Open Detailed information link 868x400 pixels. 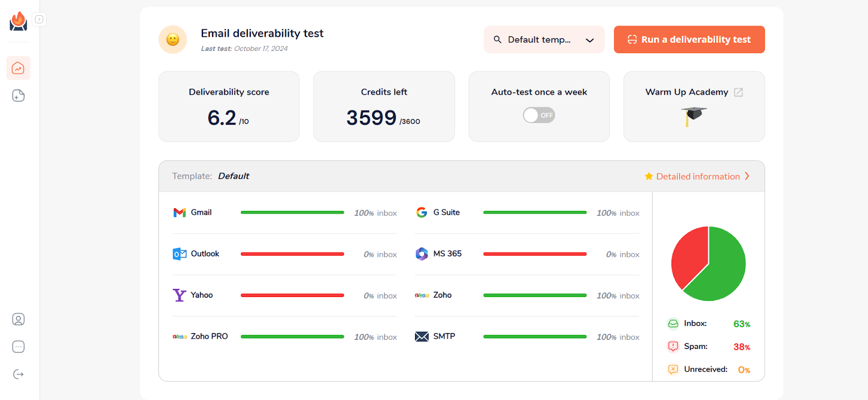698,176
